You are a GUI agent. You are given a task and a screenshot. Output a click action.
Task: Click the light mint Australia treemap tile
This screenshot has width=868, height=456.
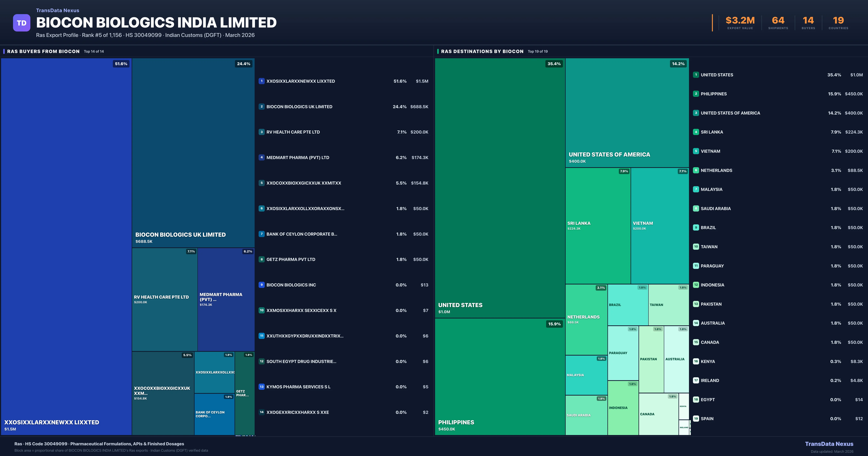click(x=676, y=359)
